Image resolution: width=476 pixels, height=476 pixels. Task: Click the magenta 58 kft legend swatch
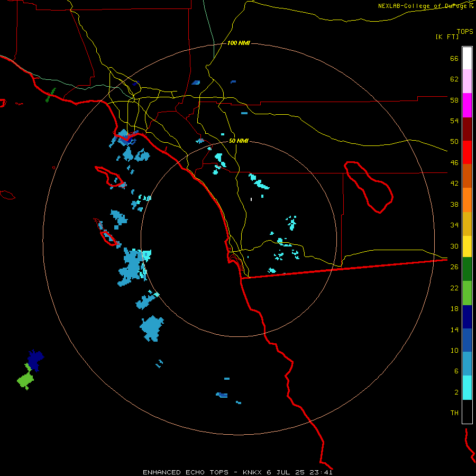(x=467, y=105)
